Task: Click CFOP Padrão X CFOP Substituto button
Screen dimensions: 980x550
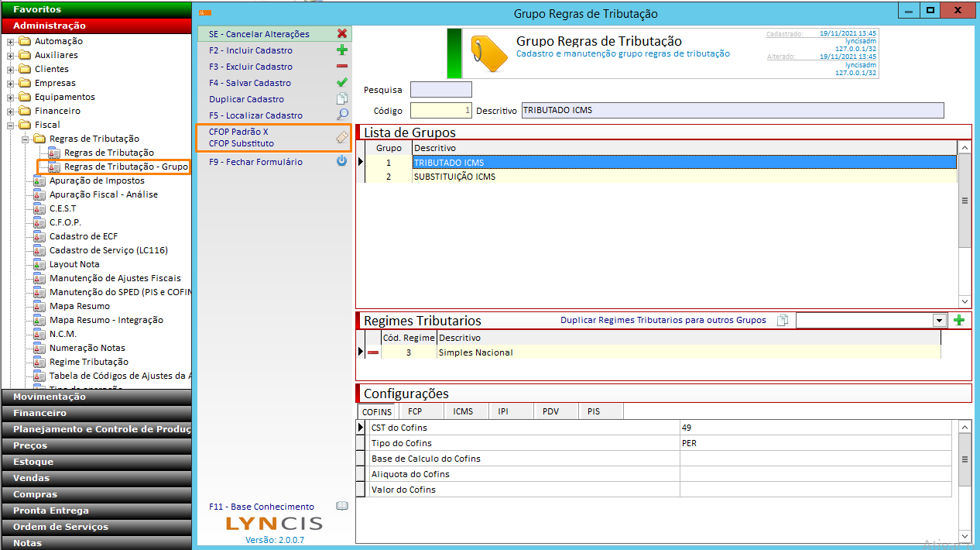Action: [x=274, y=138]
